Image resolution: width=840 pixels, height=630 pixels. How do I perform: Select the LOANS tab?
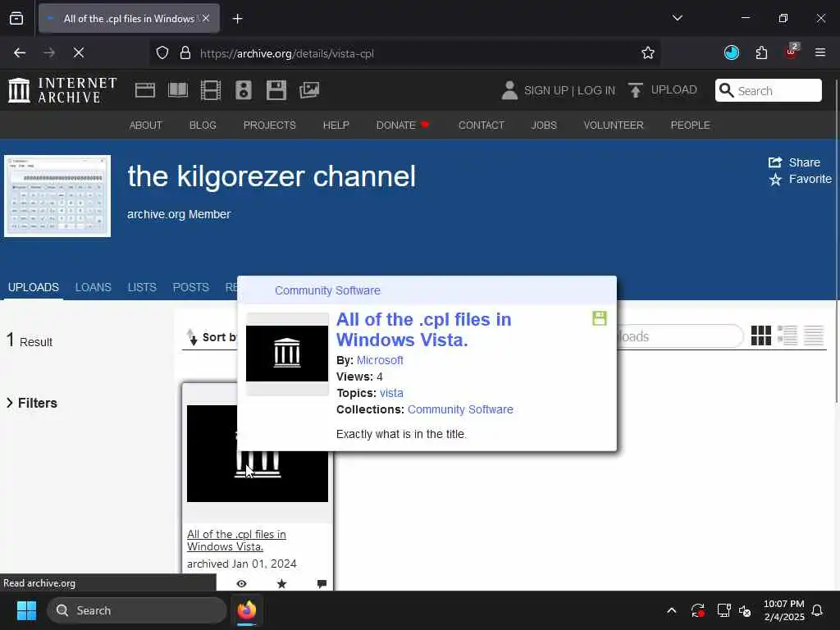point(94,287)
